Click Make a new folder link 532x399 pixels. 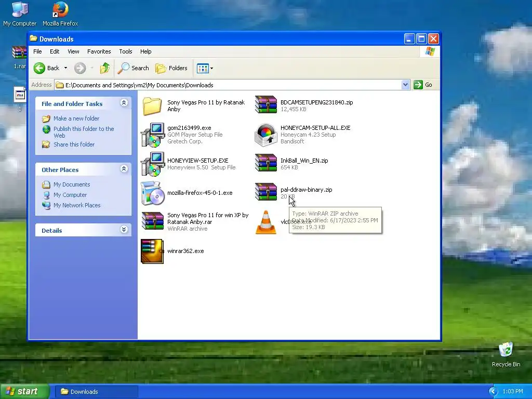click(x=76, y=118)
